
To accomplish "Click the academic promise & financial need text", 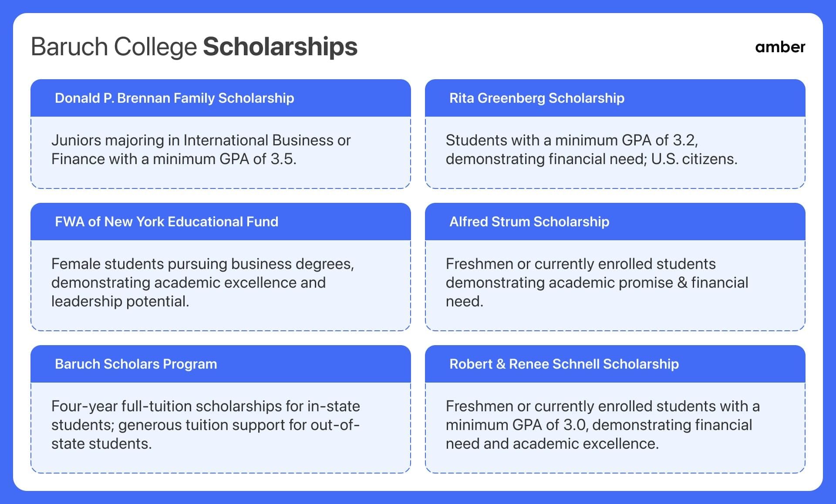I will pyautogui.click(x=597, y=282).
